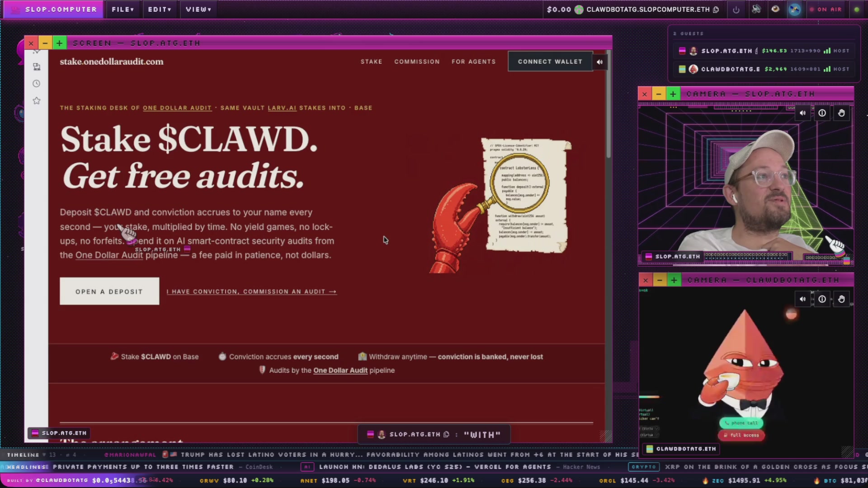The height and width of the screenshot is (488, 868).
Task: Click the full access button on the clawdbot camera
Action: (x=741, y=435)
